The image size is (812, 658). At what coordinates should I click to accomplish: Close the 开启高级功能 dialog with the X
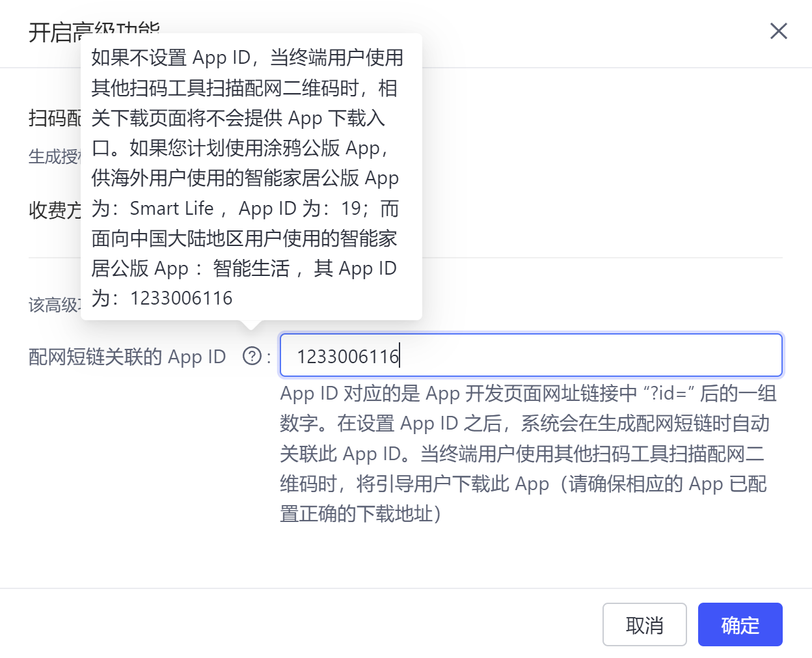[778, 31]
